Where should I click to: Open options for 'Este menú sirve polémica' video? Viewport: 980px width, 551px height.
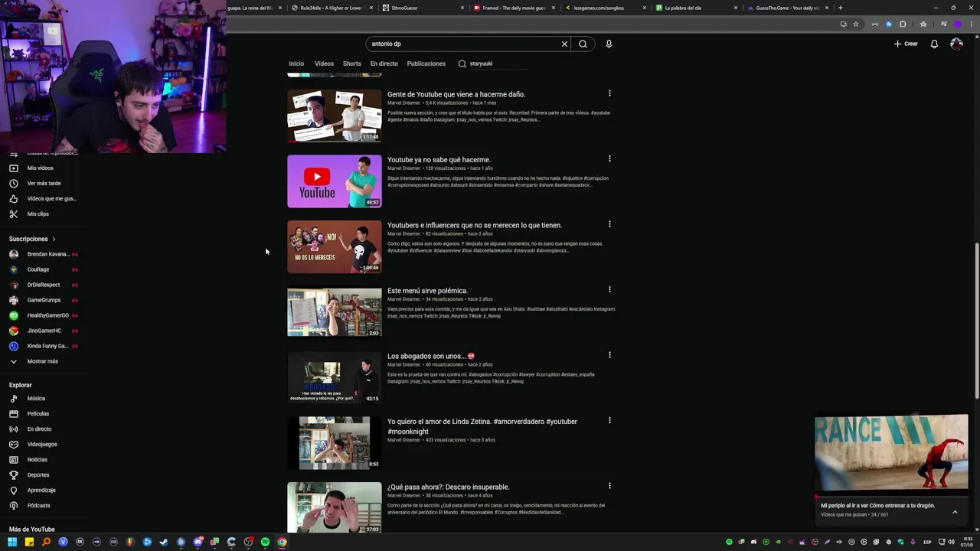609,289
